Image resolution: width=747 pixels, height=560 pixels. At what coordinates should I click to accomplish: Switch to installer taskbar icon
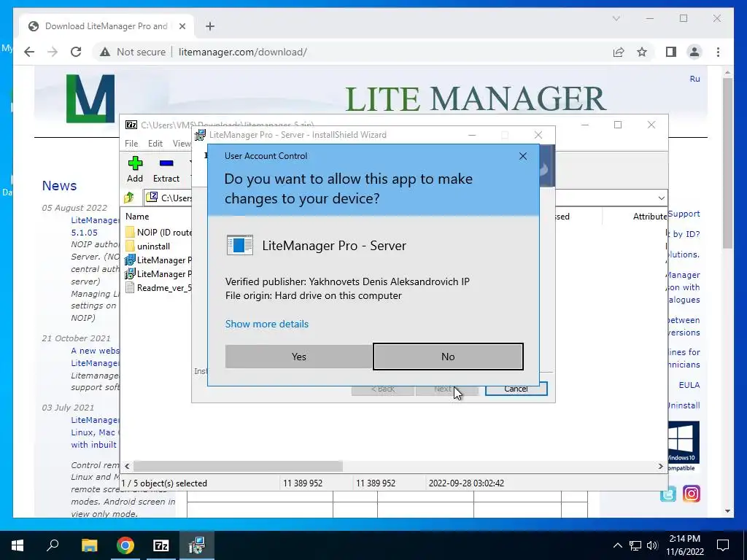(x=197, y=545)
